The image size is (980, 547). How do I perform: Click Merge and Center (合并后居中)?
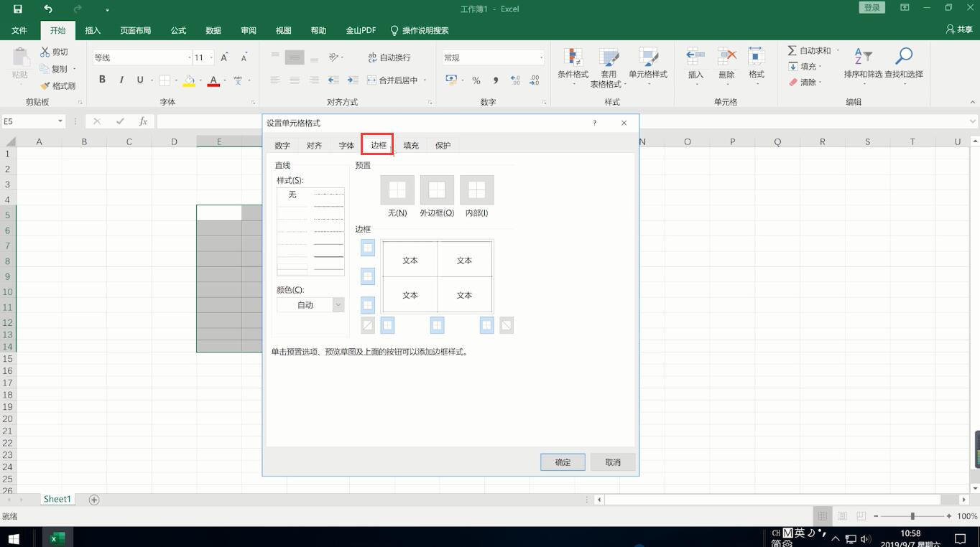(x=392, y=80)
